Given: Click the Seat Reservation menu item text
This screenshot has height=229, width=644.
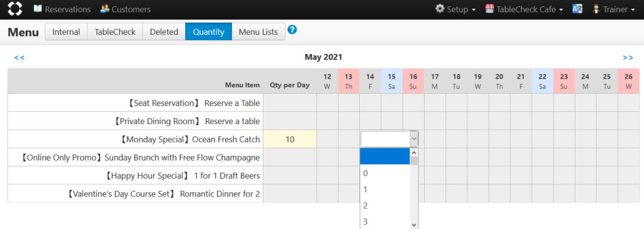Looking at the screenshot, I should tap(194, 103).
